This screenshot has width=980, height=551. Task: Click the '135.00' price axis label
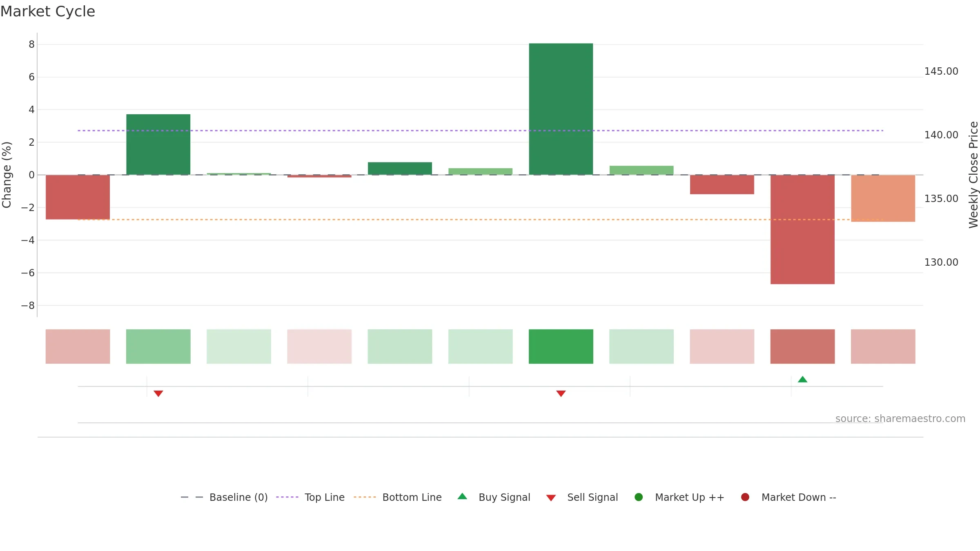[x=941, y=199]
